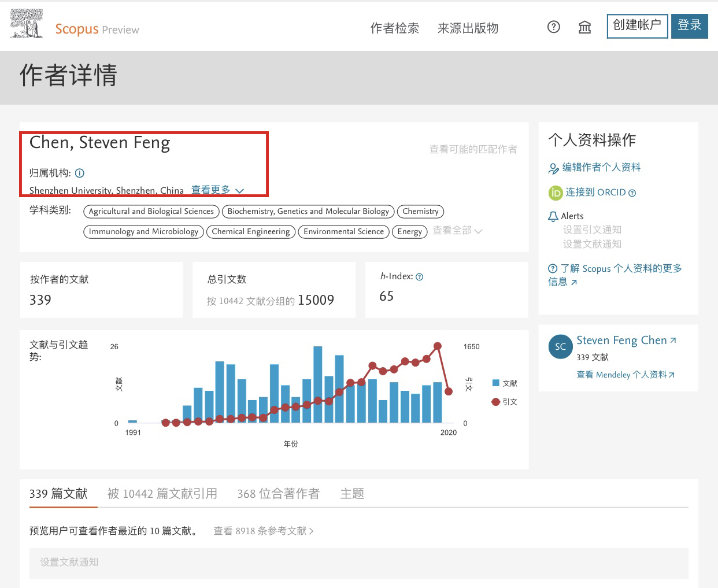Screen dimensions: 718x588
Task: Open the 368 位合著作者 tab
Action: [x=278, y=494]
